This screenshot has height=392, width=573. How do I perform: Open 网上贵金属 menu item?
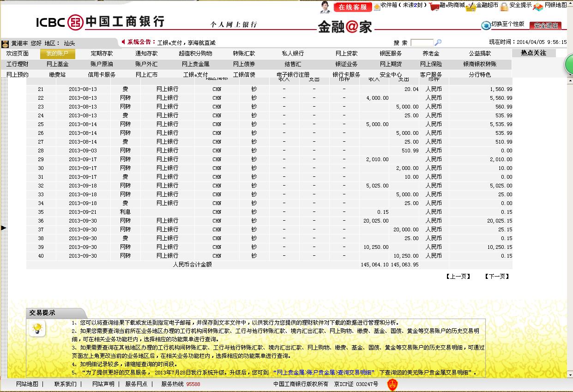(x=195, y=64)
